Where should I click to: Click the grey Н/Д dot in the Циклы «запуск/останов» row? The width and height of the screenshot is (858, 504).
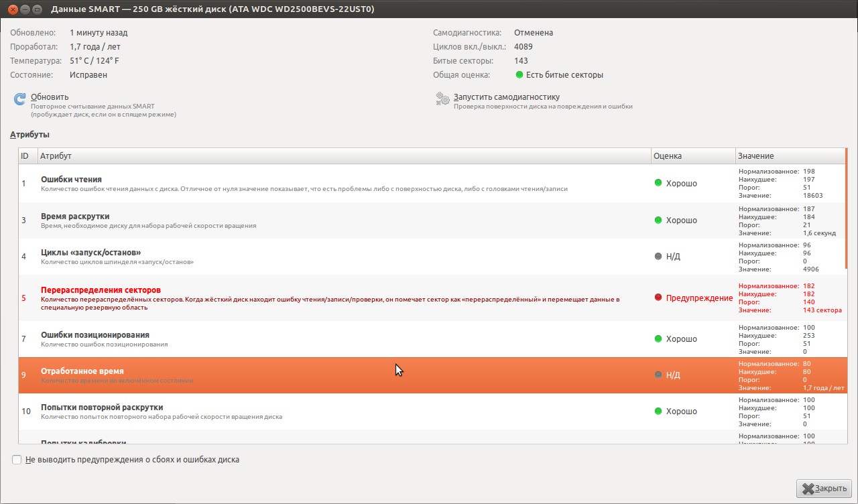[658, 256]
